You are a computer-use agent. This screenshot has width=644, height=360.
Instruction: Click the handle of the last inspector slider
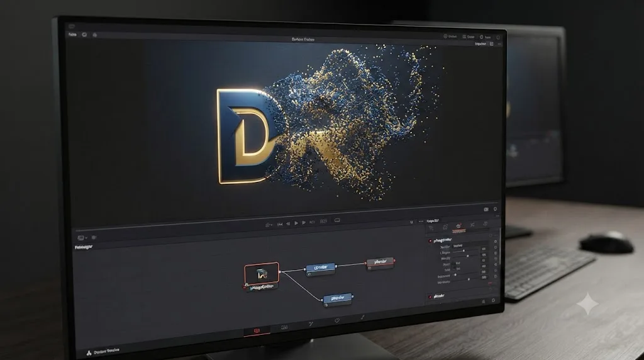[469, 279]
